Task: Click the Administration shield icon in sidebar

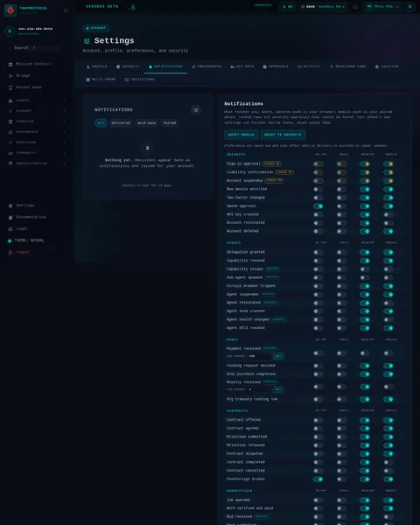Action: [10, 164]
